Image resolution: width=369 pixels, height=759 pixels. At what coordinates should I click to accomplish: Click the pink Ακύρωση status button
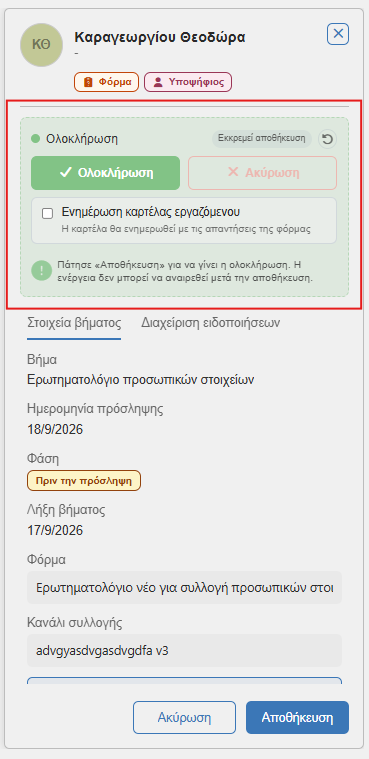click(262, 173)
